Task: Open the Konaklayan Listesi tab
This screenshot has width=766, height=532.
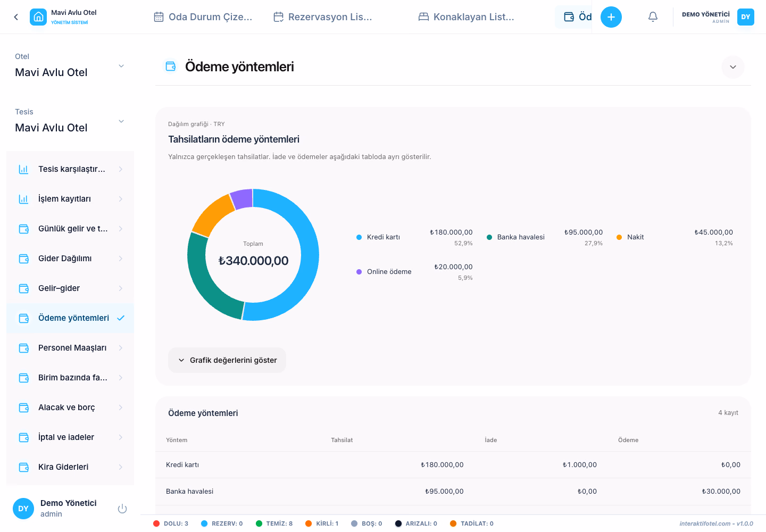Action: point(467,17)
